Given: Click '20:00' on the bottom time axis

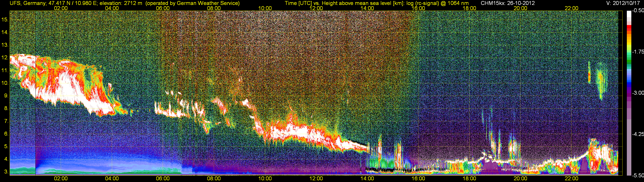Looking at the screenshot, I should pyautogui.click(x=521, y=179).
